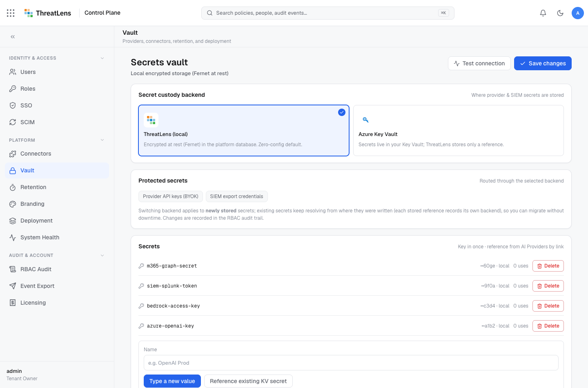Select ThreatLens (local) backend card

coord(244,131)
